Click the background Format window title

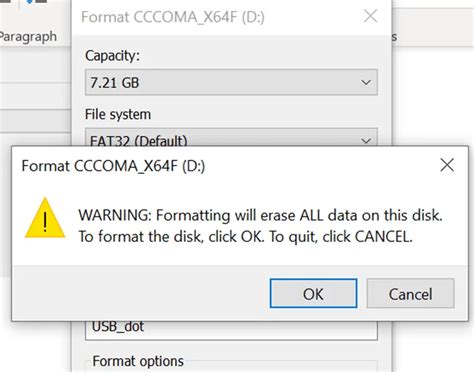(173, 17)
